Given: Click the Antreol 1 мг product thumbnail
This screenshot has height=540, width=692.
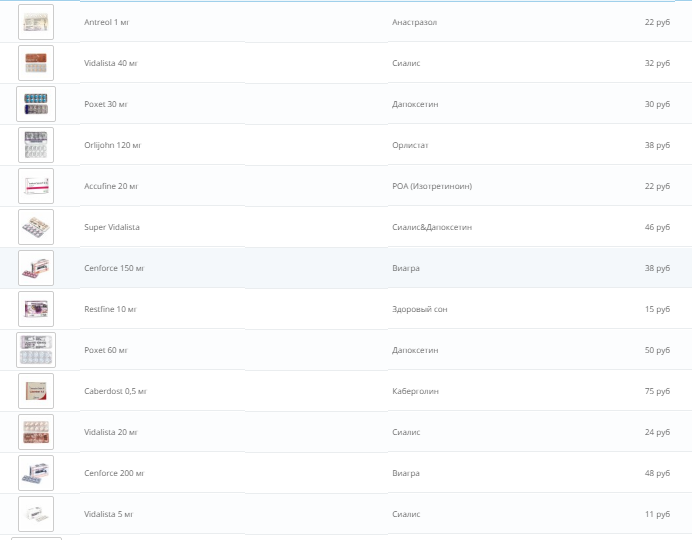Looking at the screenshot, I should click(36, 22).
